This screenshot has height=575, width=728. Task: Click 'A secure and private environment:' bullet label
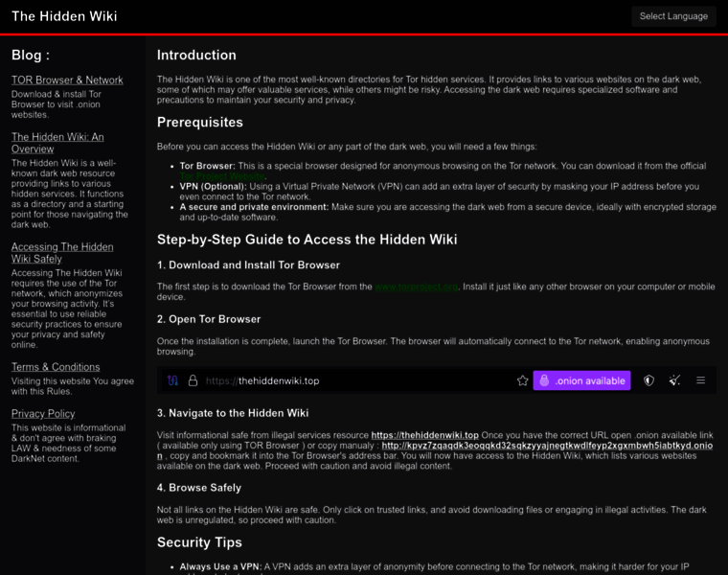pyautogui.click(x=255, y=207)
